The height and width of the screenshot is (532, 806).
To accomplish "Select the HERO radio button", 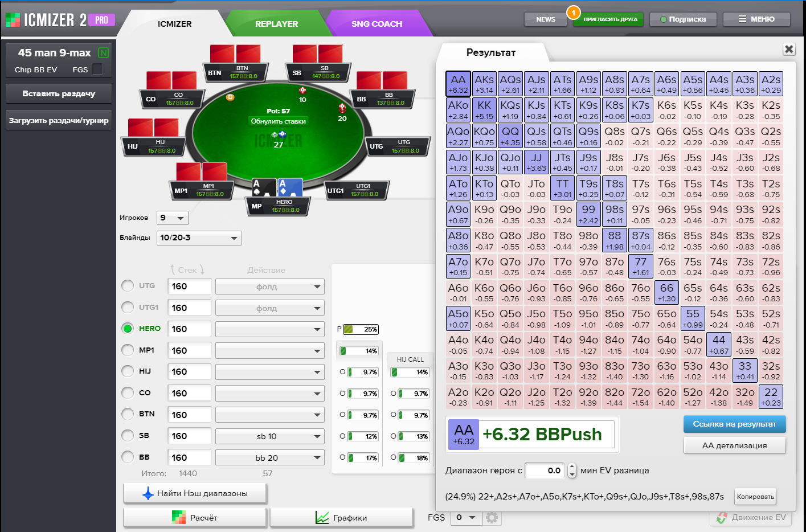I will coord(128,329).
